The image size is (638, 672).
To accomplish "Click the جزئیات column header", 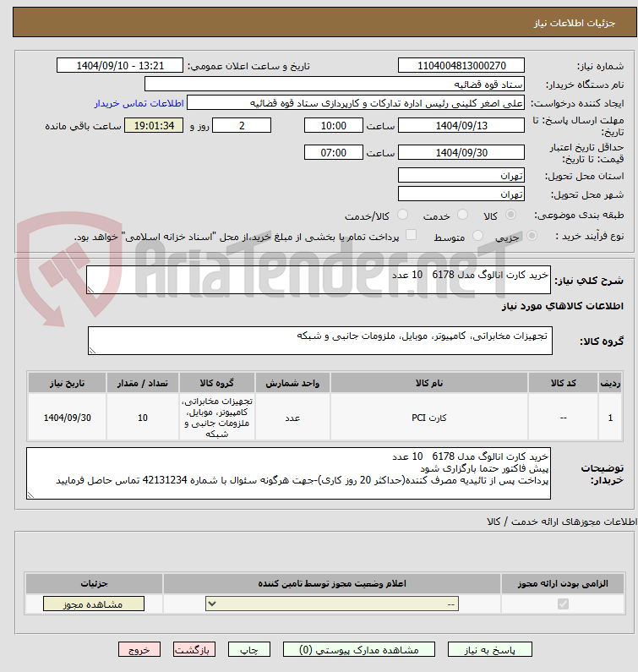I will click(x=95, y=583).
